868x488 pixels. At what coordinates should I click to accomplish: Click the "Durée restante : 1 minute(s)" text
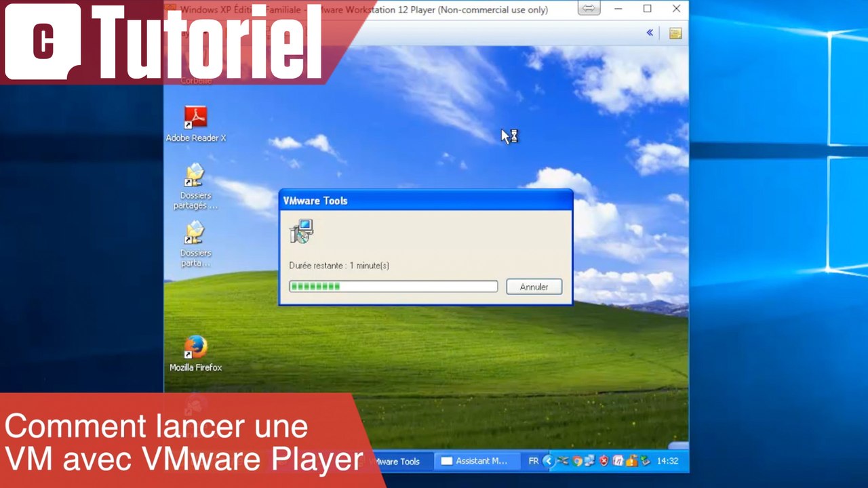pos(339,266)
